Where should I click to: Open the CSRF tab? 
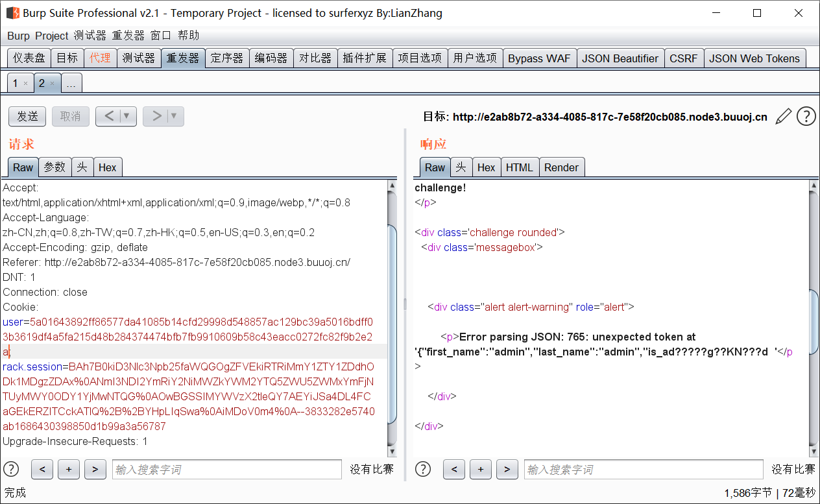[684, 58]
